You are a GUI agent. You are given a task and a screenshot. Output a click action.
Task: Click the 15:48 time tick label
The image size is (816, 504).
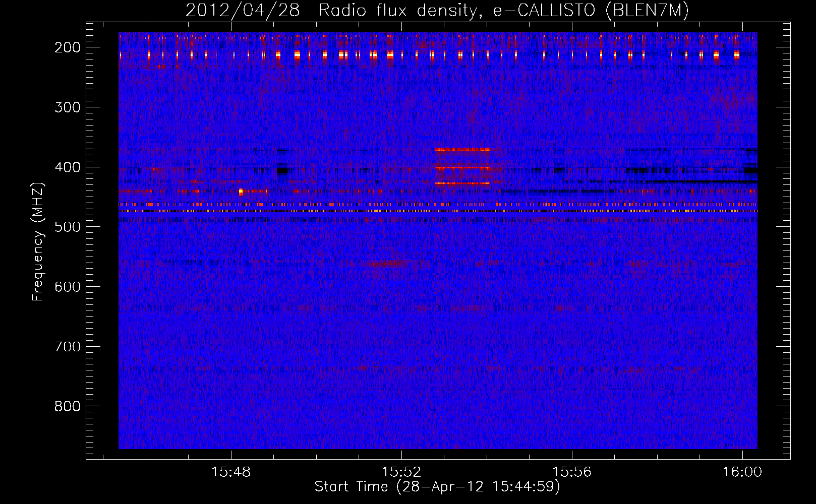tap(231, 472)
